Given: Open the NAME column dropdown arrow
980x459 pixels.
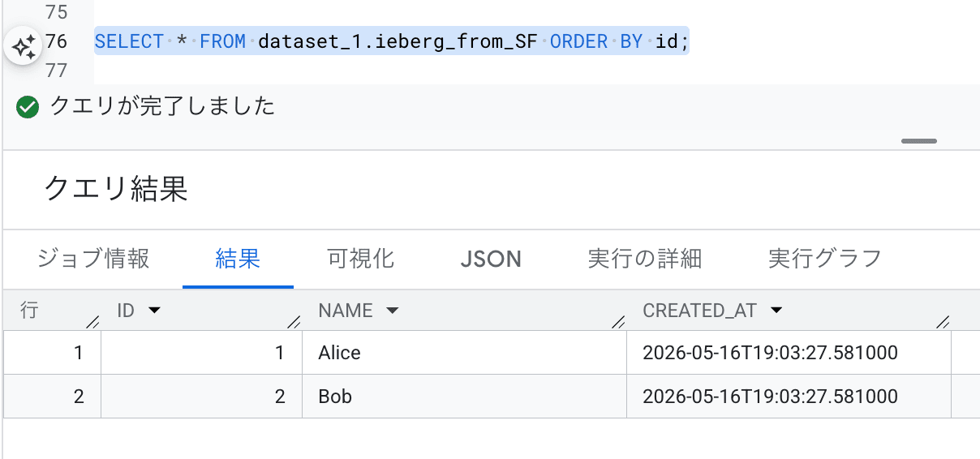Looking at the screenshot, I should point(393,311).
